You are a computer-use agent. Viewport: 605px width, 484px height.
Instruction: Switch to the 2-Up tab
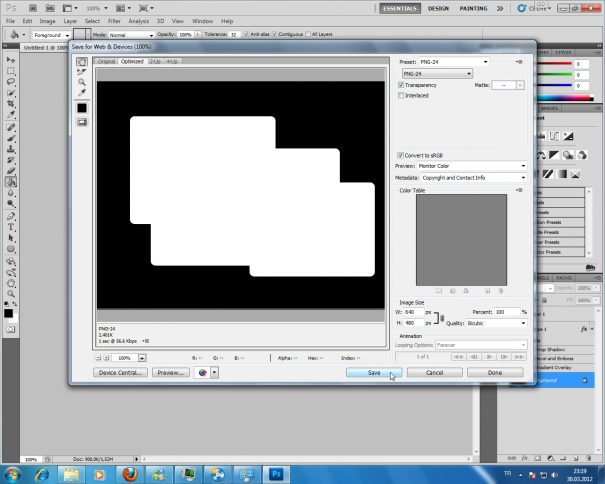tap(155, 61)
